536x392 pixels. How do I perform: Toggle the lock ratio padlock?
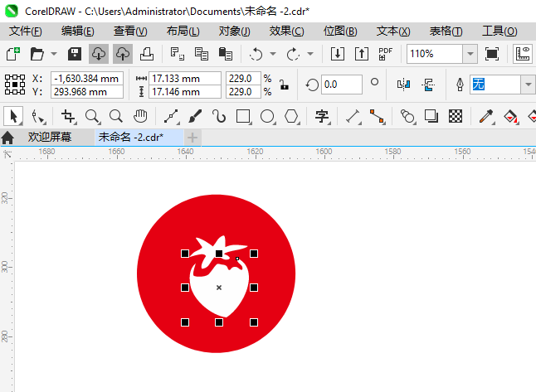(284, 85)
